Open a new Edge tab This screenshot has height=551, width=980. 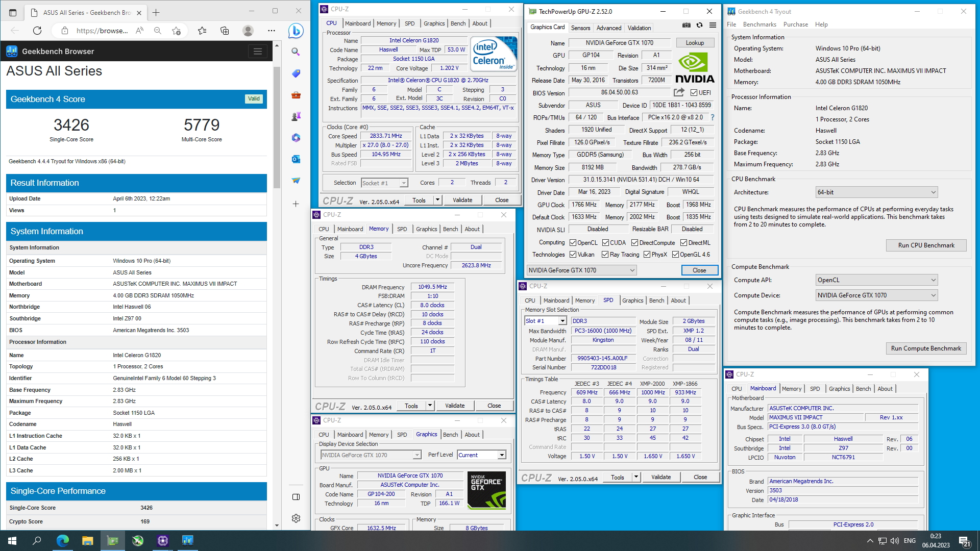tap(156, 12)
